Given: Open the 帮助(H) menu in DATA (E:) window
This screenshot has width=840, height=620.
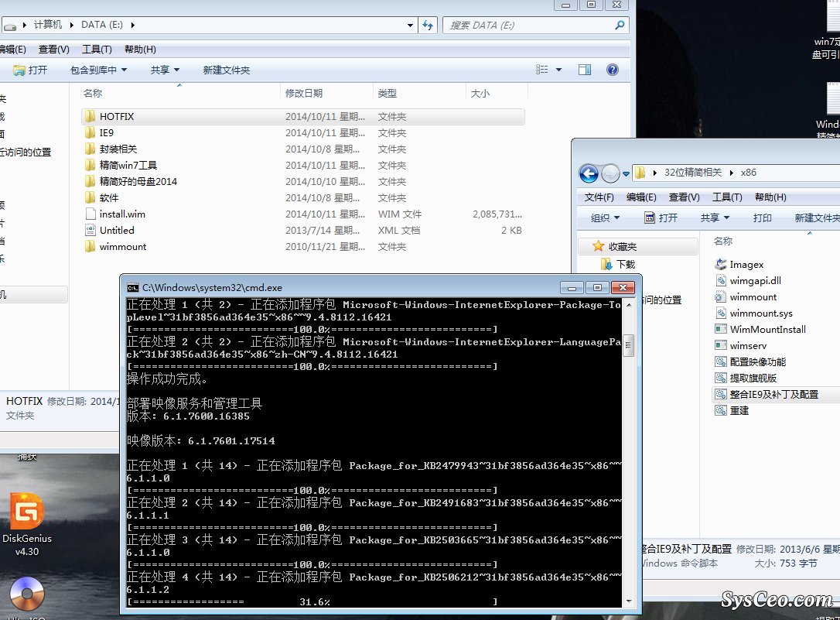Looking at the screenshot, I should point(140,50).
